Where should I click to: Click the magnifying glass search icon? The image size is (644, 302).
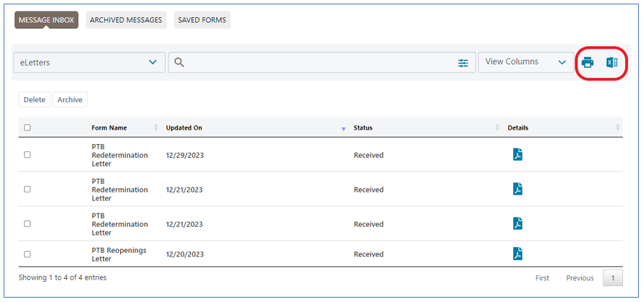click(179, 62)
